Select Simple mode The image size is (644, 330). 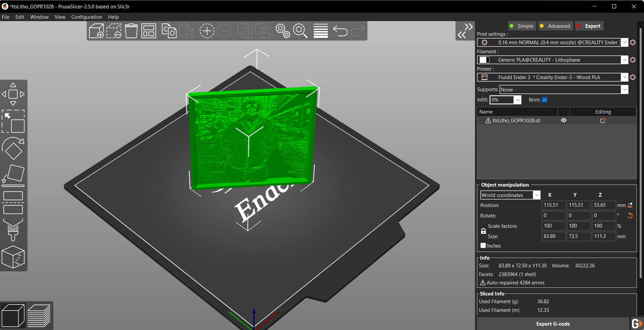click(x=522, y=26)
